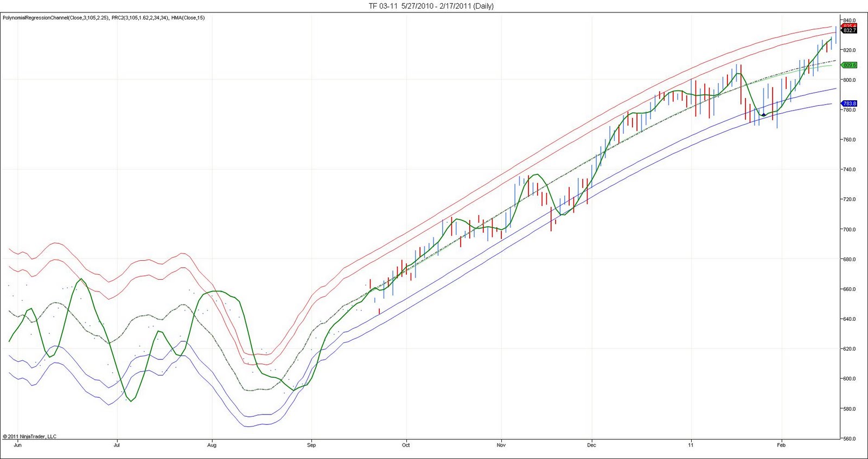Image resolution: width=868 pixels, height=459 pixels.
Task: Click the chart title 'TF 03-11 5/27/2010 - 2/17/2011 (Daily)'
Action: [x=431, y=6]
